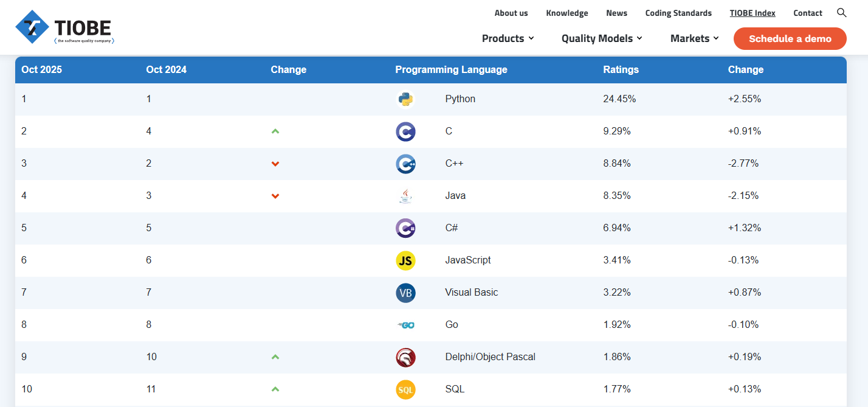Open the Coding Standards menu item
Image resolution: width=868 pixels, height=407 pixels.
click(x=678, y=13)
